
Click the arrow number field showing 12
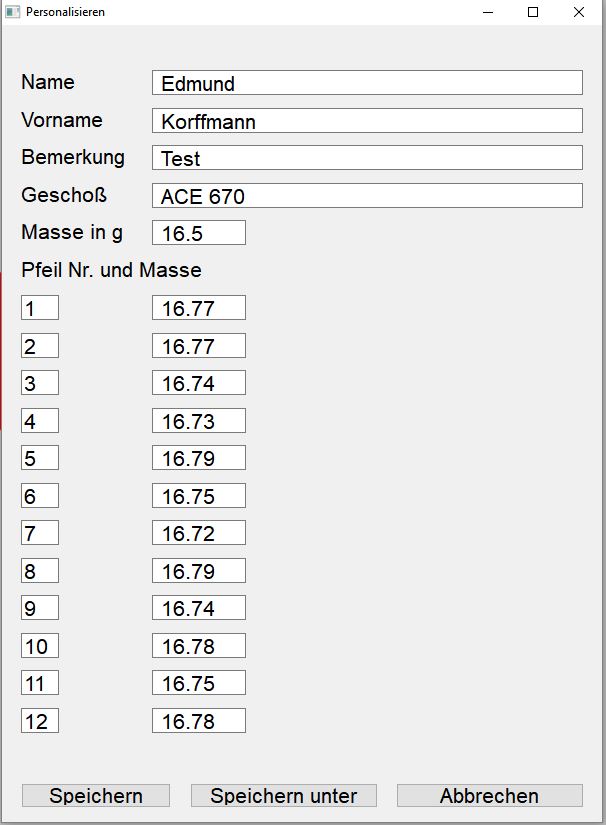point(39,721)
